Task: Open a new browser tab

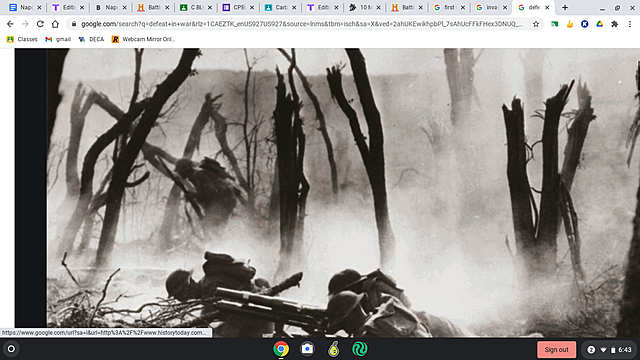Action: [565, 7]
